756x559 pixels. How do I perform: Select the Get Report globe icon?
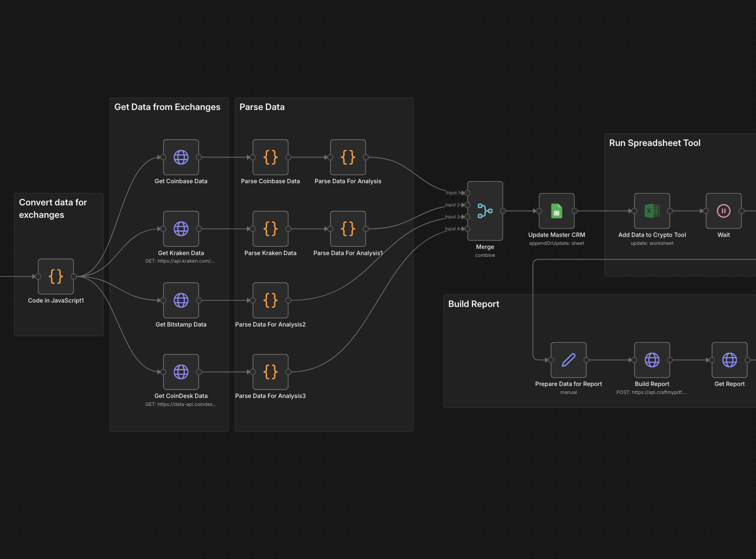729,360
